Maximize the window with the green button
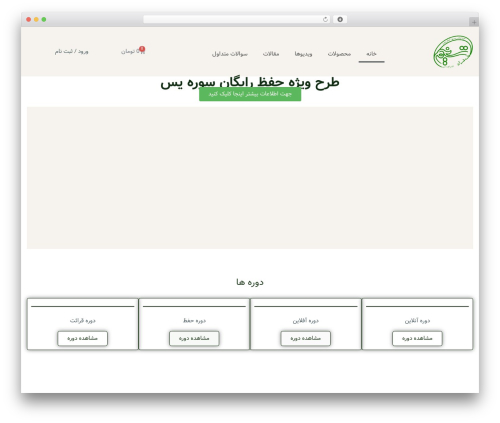 click(x=44, y=20)
